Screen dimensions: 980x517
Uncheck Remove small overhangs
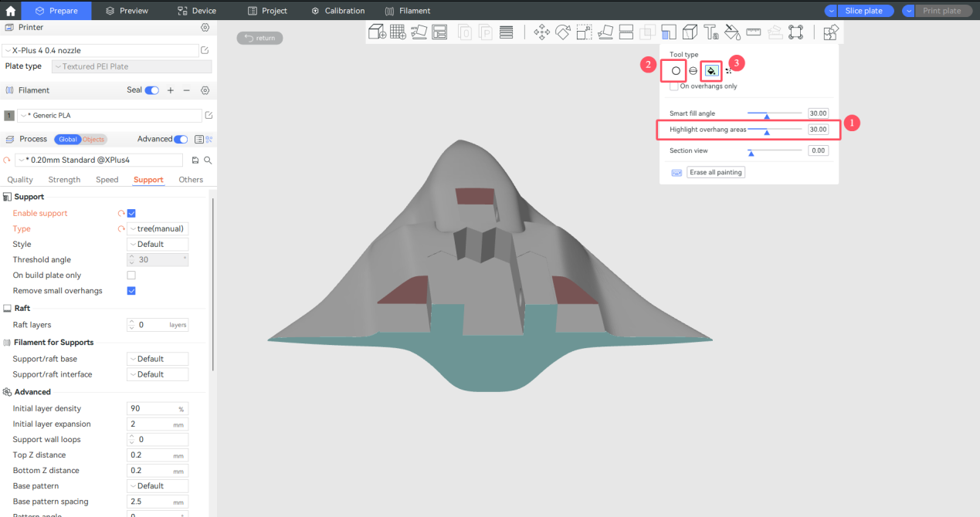(x=131, y=290)
